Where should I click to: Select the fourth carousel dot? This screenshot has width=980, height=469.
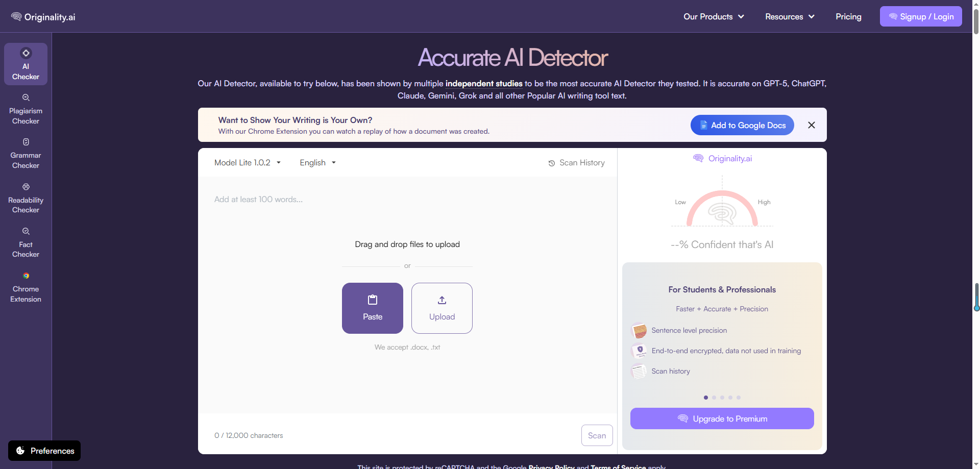[x=730, y=398]
